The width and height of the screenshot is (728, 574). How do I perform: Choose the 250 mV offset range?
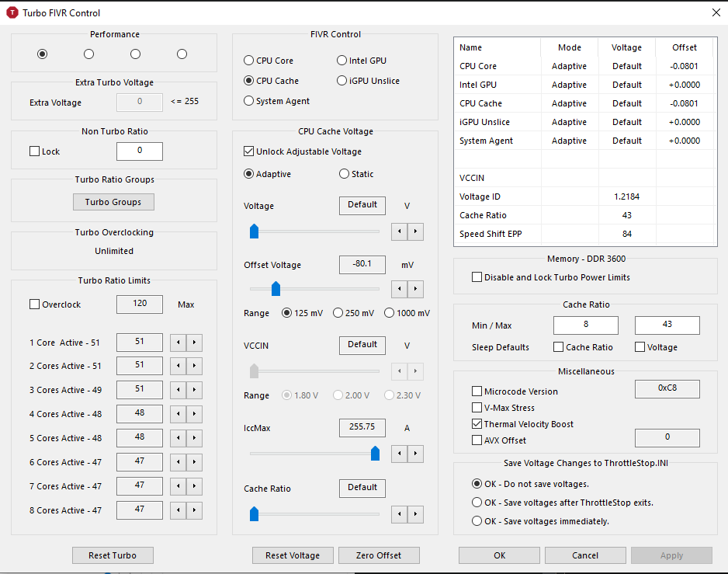pyautogui.click(x=338, y=313)
